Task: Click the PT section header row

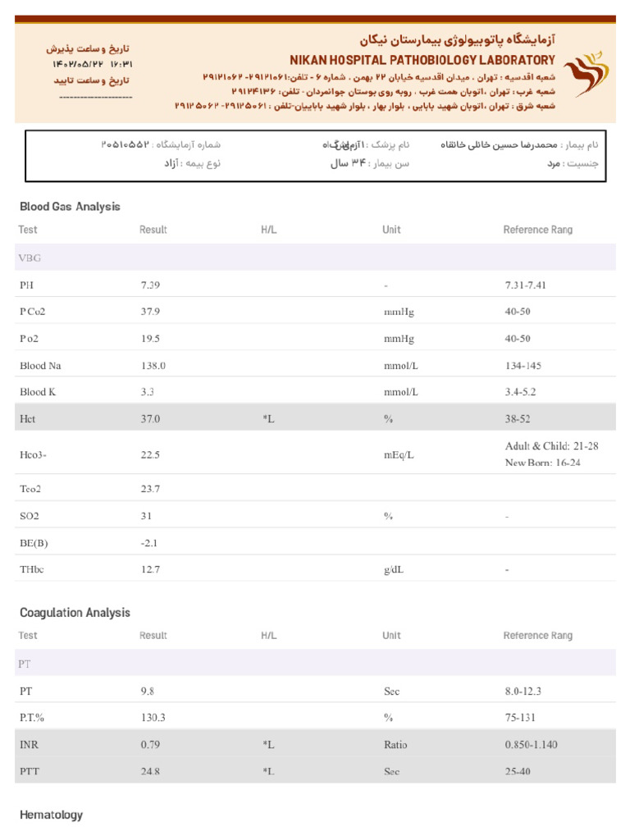Action: [315, 664]
